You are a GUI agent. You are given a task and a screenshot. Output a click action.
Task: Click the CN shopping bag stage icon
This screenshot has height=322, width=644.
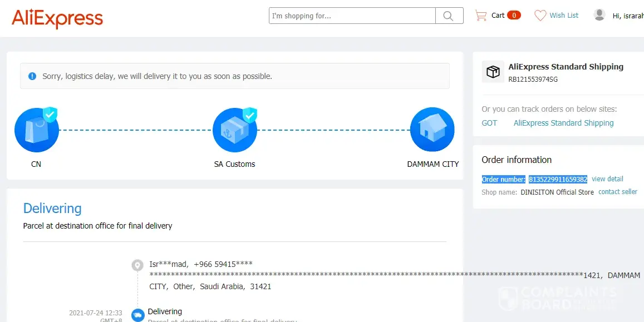click(37, 130)
